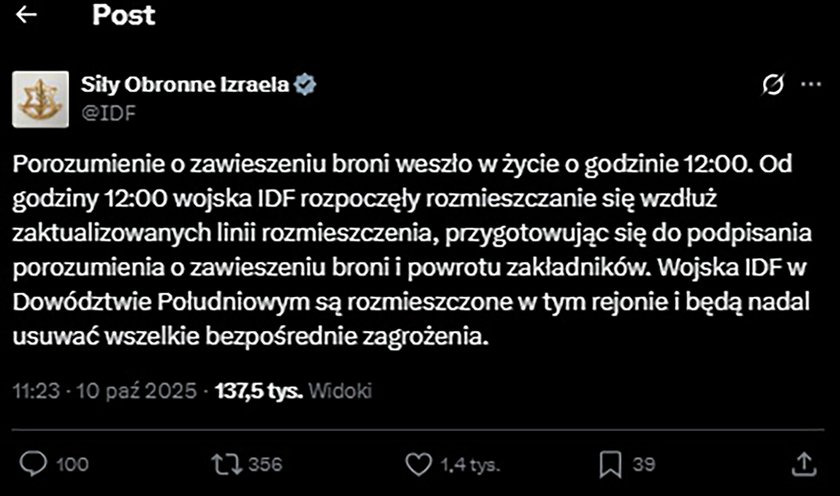Click the 1,4 tys. likes count
This screenshot has width=840, height=496.
(x=470, y=464)
